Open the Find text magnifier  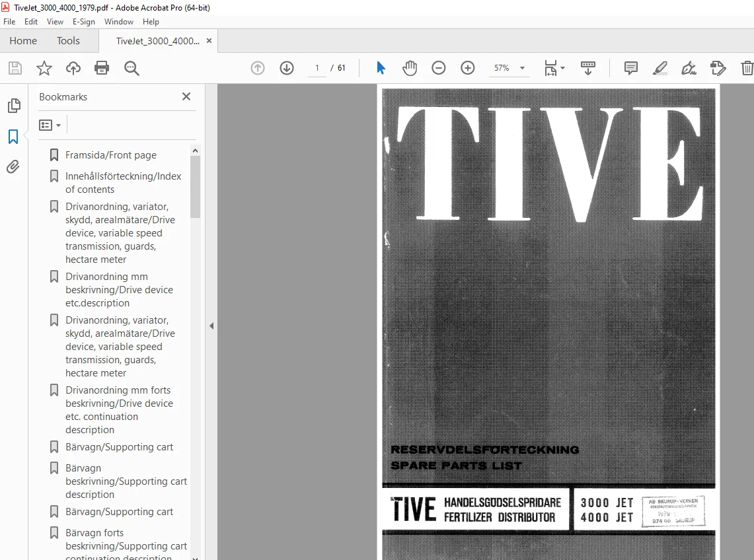coord(132,68)
